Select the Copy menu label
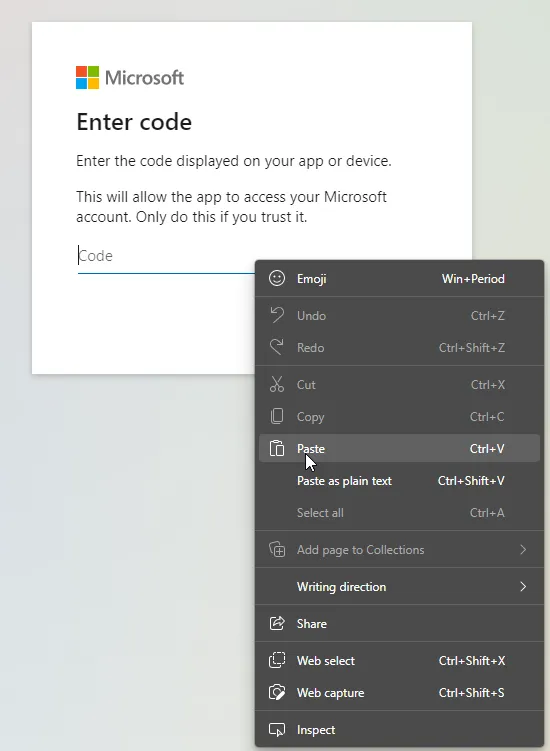This screenshot has width=550, height=751. click(310, 417)
